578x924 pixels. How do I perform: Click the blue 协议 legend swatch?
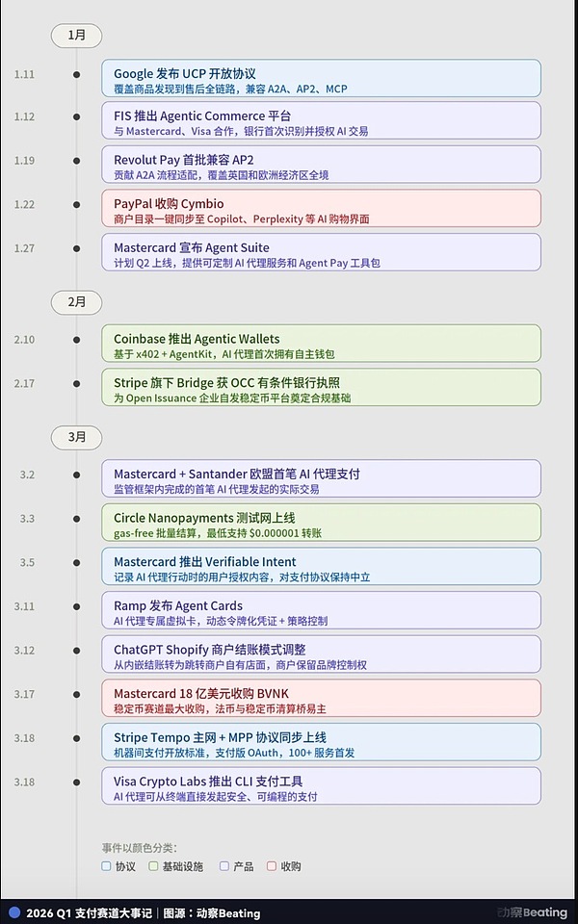point(107,866)
